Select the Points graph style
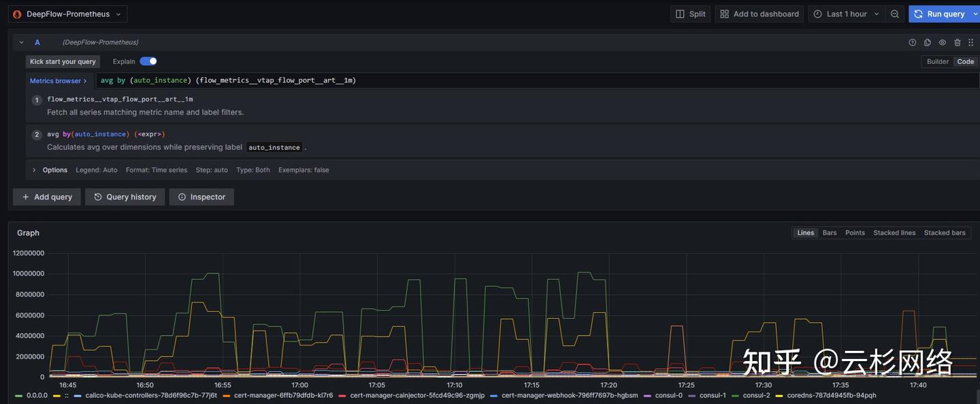Image resolution: width=980 pixels, height=404 pixels. click(x=855, y=233)
